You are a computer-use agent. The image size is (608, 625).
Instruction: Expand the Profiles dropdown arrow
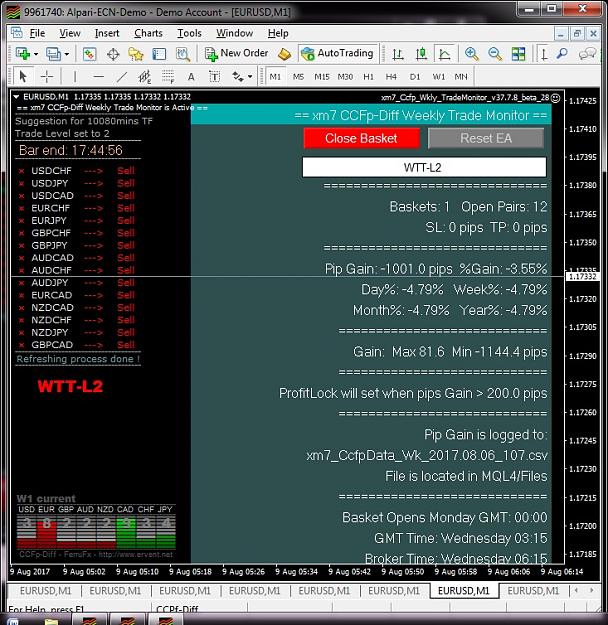pos(67,54)
